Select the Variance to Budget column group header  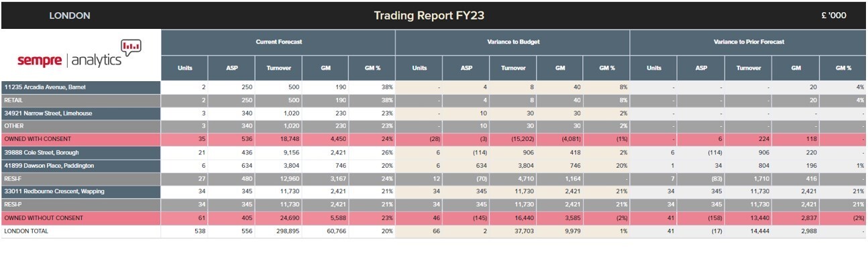512,42
